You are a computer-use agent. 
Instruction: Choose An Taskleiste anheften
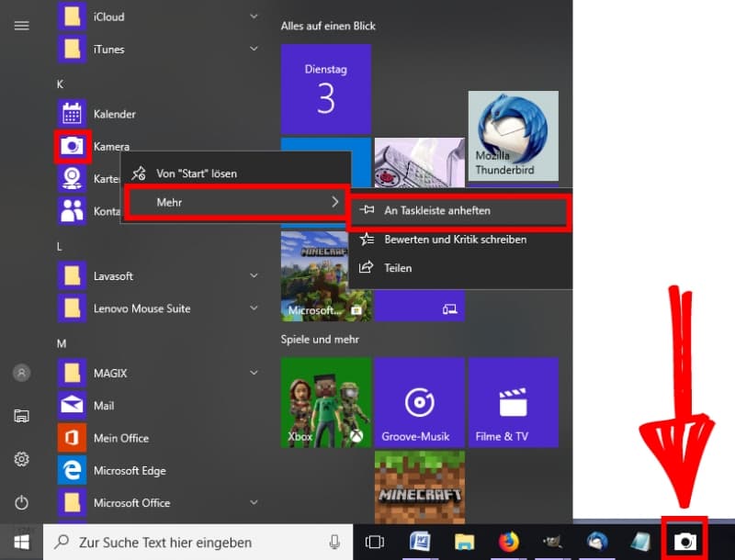click(460, 211)
